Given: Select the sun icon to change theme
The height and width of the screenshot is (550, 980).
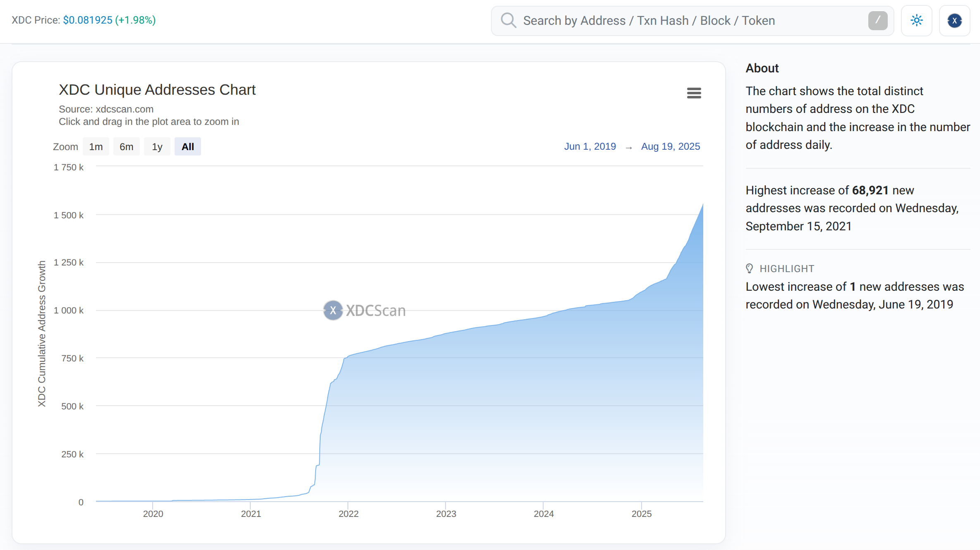Looking at the screenshot, I should coord(916,20).
